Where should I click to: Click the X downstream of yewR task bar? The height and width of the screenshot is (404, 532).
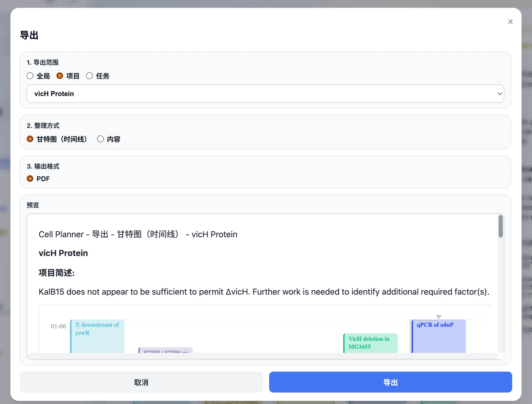click(97, 336)
